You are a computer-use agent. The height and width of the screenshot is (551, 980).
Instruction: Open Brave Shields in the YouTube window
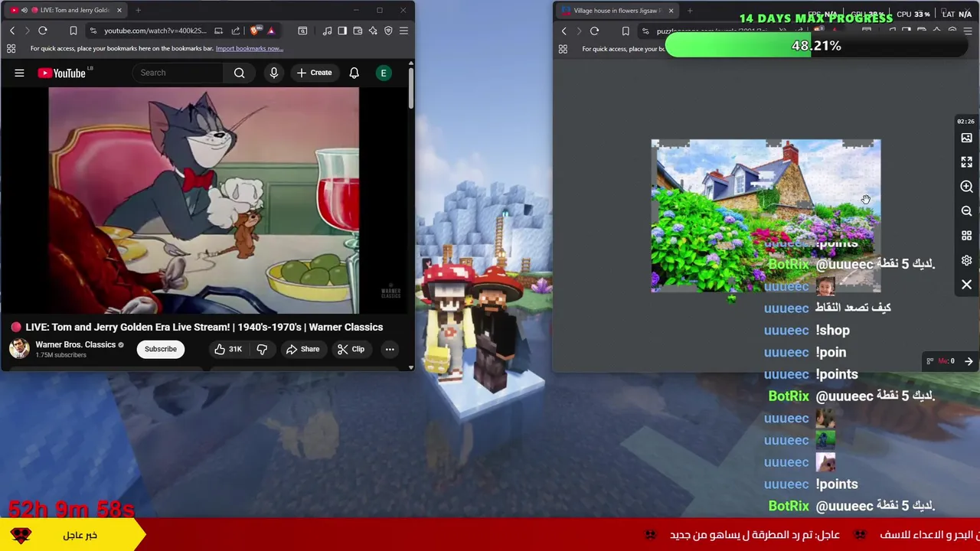(255, 31)
